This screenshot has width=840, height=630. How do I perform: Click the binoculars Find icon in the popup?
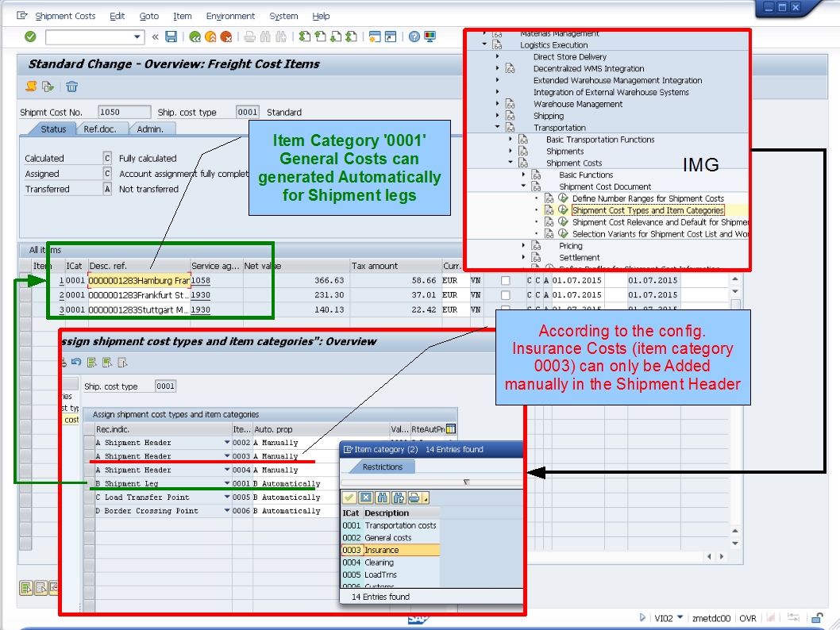(383, 497)
